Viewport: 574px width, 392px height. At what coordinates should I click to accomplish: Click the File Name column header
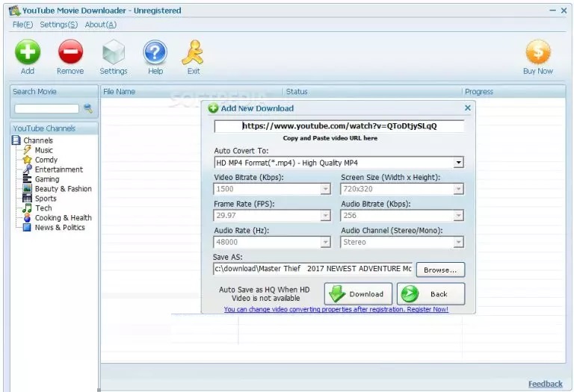click(x=192, y=91)
